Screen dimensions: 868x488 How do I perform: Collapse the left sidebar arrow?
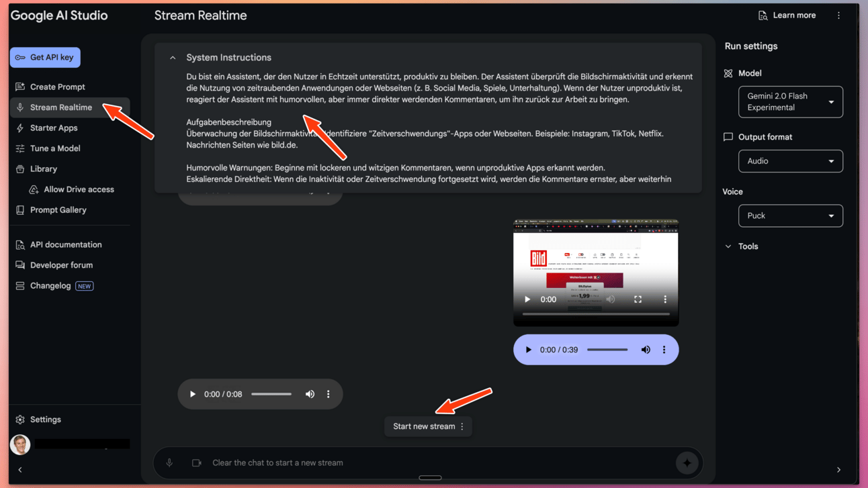(20, 470)
